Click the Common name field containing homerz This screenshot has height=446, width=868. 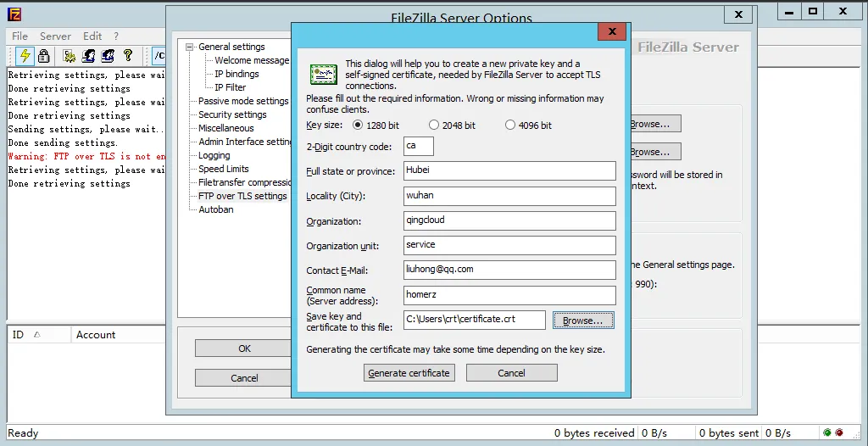pos(509,295)
